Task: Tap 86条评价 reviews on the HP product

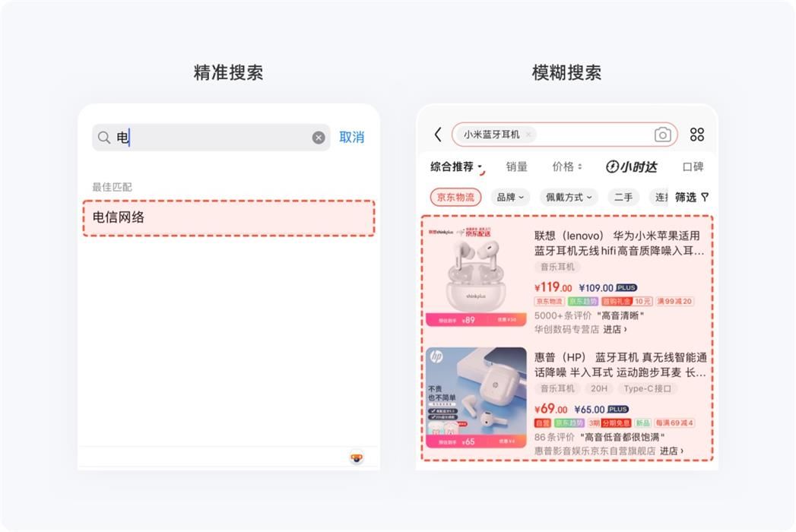Action: pyautogui.click(x=554, y=438)
